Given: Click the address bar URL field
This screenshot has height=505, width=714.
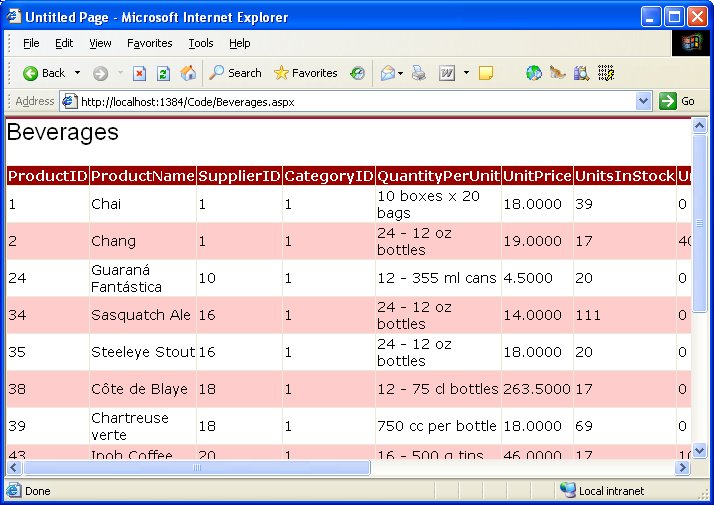Looking at the screenshot, I should coord(350,101).
